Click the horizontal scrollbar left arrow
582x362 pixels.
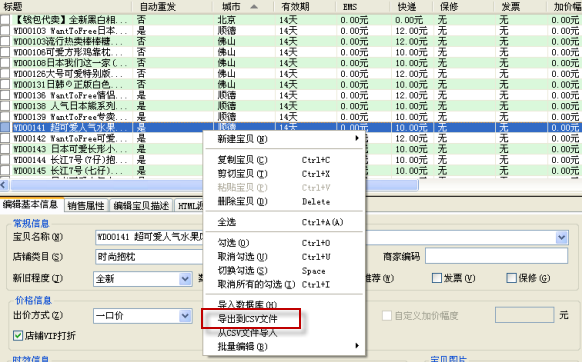[x=4, y=185]
